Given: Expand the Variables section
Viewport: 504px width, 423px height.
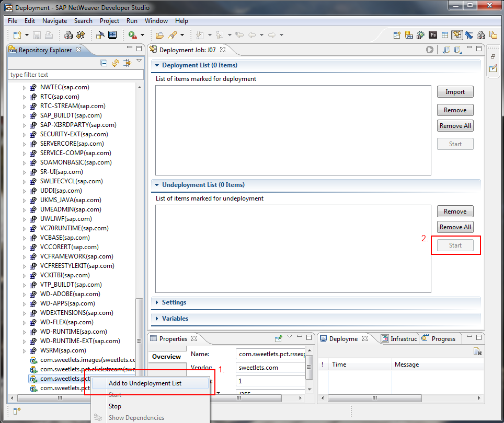Looking at the screenshot, I should coord(175,319).
